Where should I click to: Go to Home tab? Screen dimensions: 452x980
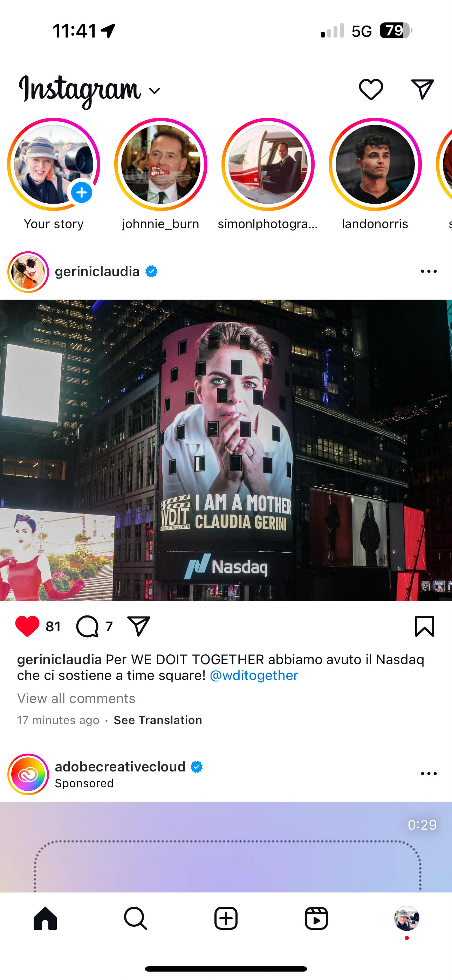(x=45, y=918)
